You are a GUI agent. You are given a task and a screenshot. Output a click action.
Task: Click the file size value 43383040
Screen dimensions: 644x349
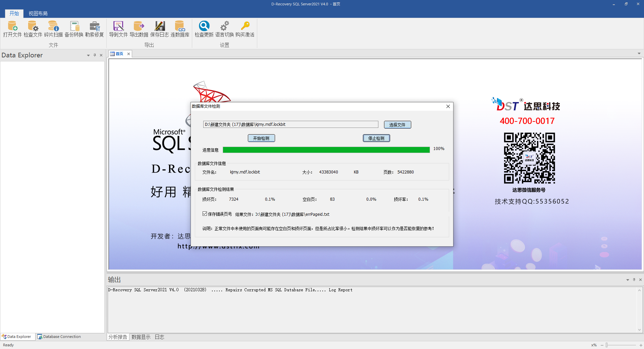pos(329,172)
